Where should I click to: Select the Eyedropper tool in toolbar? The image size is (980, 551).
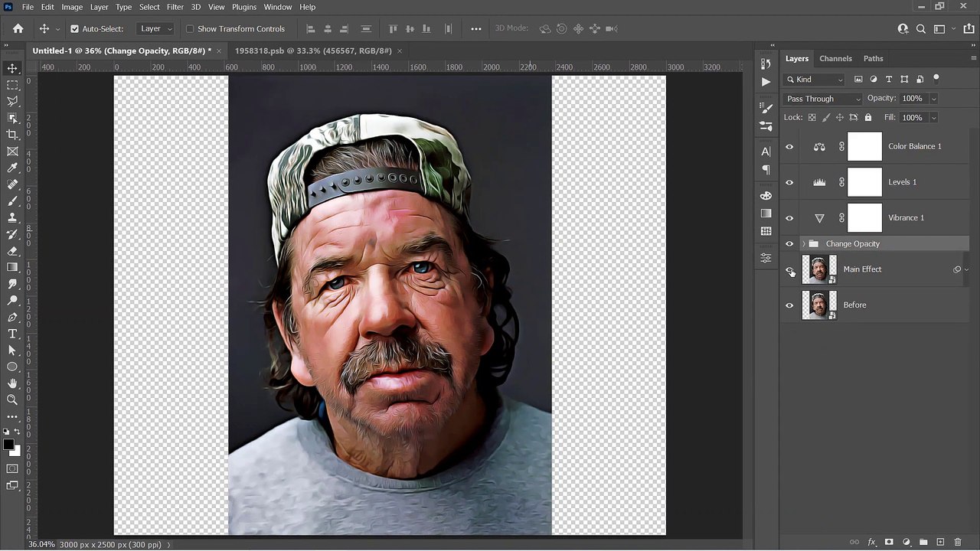(x=12, y=168)
